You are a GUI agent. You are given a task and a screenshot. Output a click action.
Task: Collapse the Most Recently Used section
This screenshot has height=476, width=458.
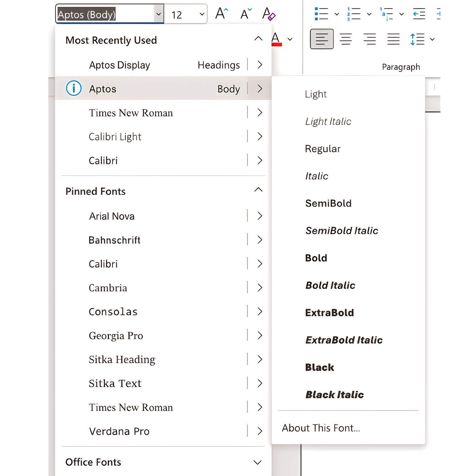tap(258, 39)
